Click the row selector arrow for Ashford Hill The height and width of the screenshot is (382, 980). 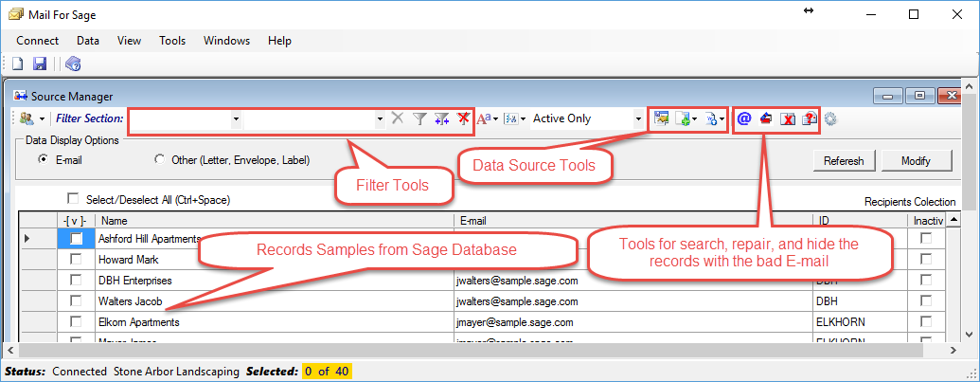tap(27, 238)
